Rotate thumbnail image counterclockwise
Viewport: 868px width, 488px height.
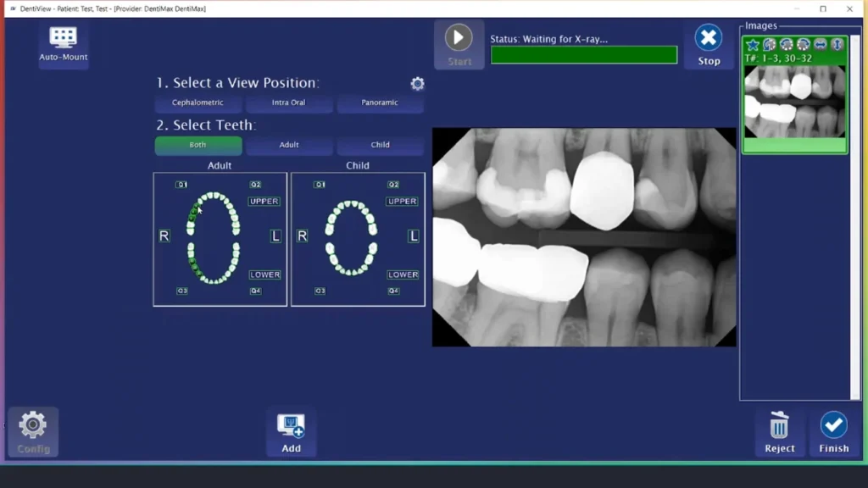(x=787, y=45)
